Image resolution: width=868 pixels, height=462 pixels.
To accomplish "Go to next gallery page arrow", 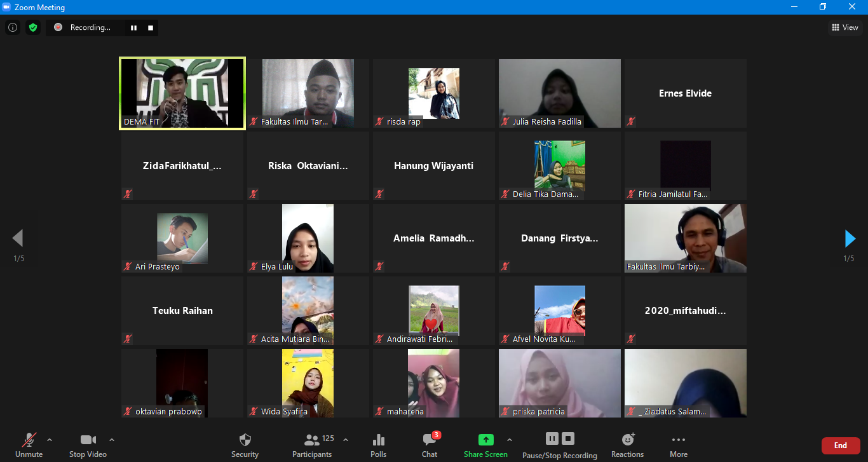I will coord(850,238).
